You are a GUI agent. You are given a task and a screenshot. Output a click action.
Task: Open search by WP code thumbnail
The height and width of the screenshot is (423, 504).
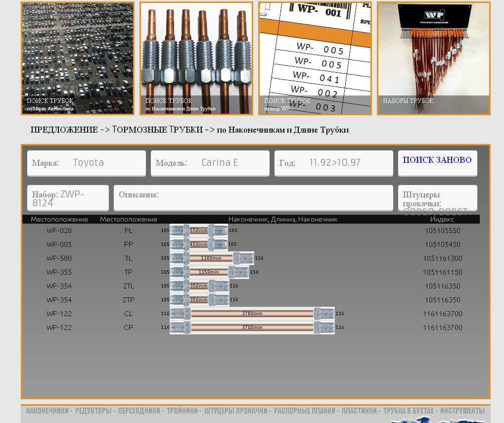tap(315, 58)
